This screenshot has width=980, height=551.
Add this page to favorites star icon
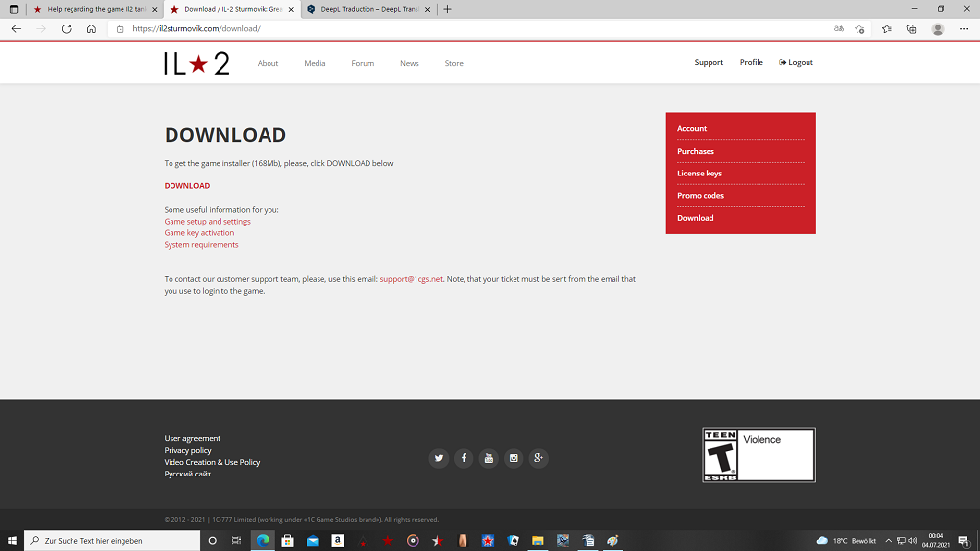(860, 28)
